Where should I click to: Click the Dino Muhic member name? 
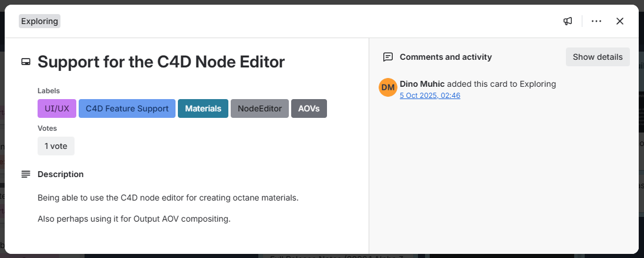[422, 84]
